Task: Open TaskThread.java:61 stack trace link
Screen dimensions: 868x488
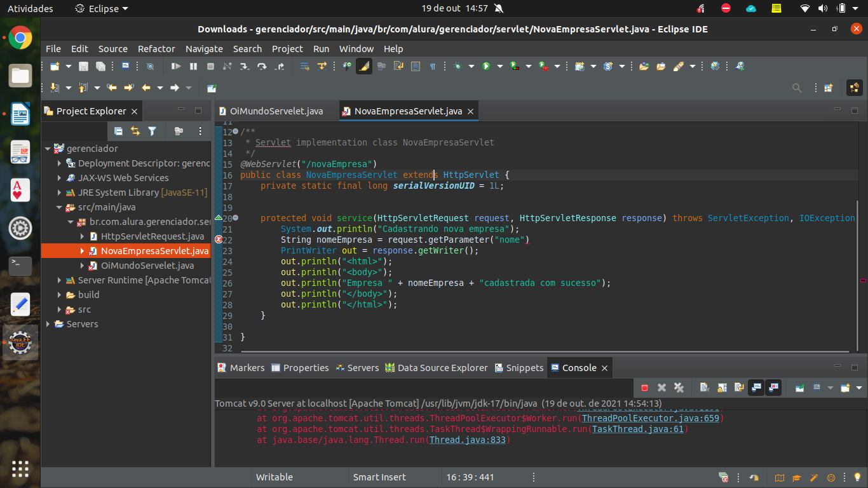Action: pos(637,430)
